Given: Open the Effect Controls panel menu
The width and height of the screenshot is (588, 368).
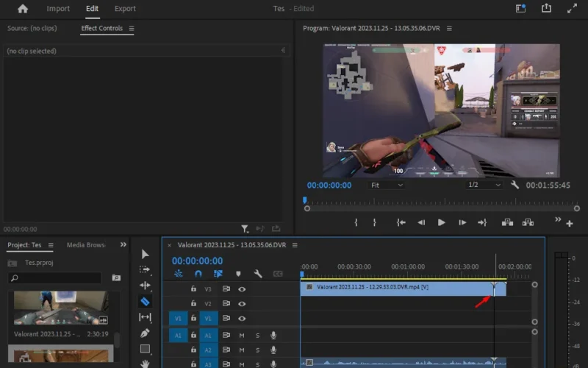Looking at the screenshot, I should [132, 29].
